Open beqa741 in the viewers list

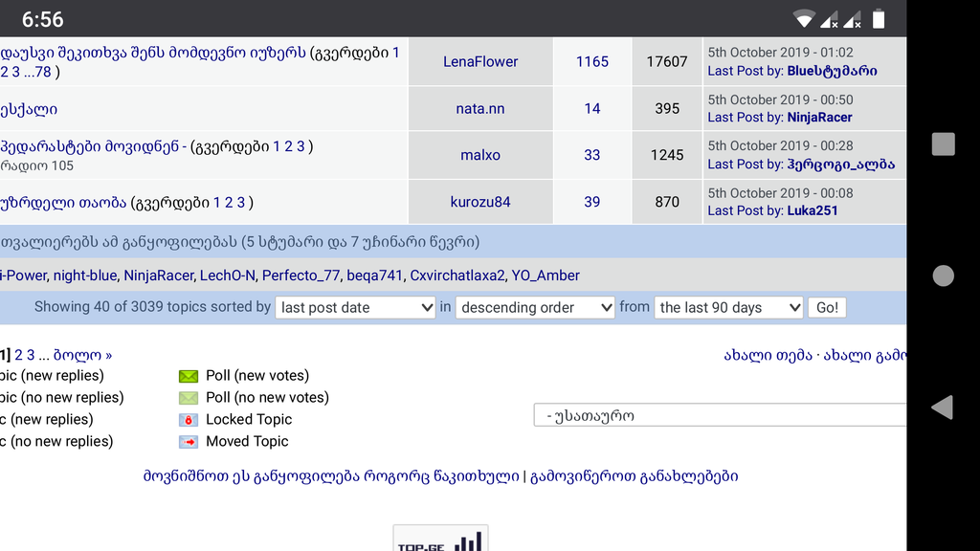coord(375,275)
